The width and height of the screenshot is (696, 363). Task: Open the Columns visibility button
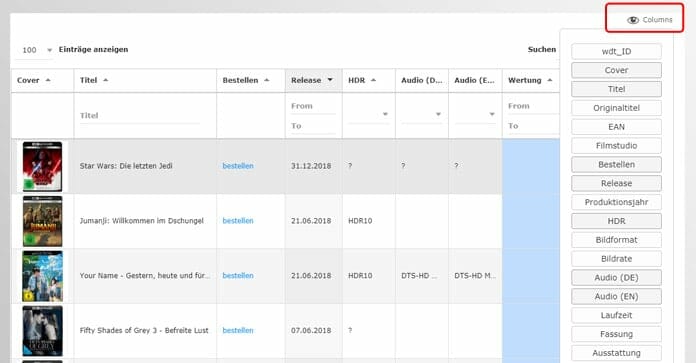(649, 20)
